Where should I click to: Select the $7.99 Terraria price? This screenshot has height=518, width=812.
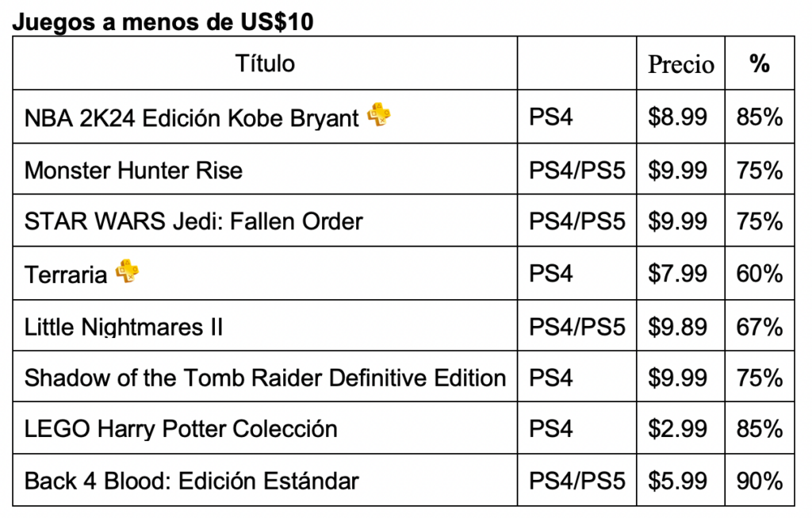click(677, 273)
